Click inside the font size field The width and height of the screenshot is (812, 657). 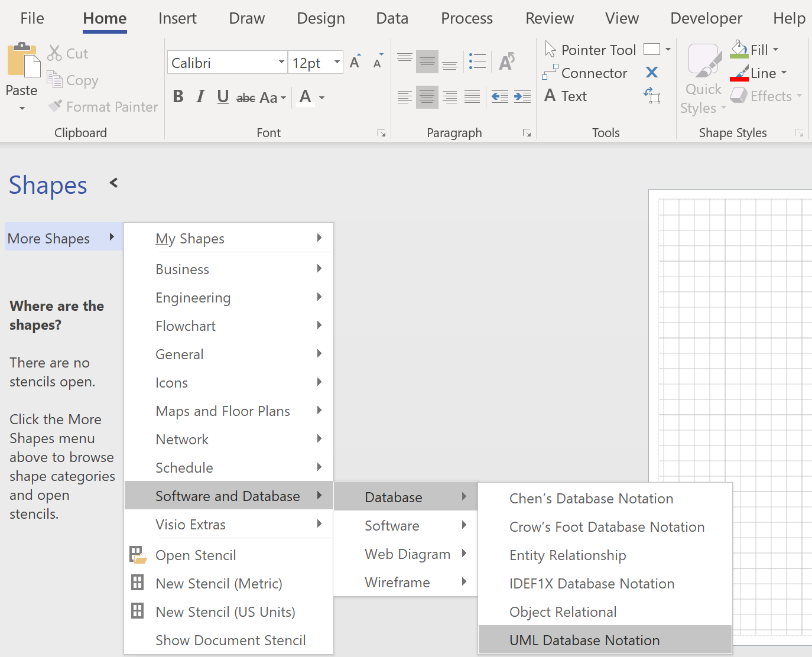[x=307, y=62]
